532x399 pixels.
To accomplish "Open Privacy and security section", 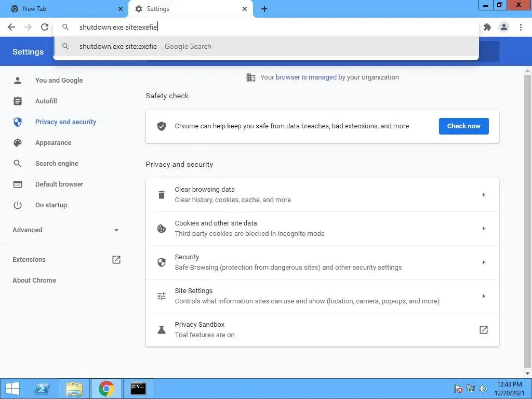I will pyautogui.click(x=65, y=122).
